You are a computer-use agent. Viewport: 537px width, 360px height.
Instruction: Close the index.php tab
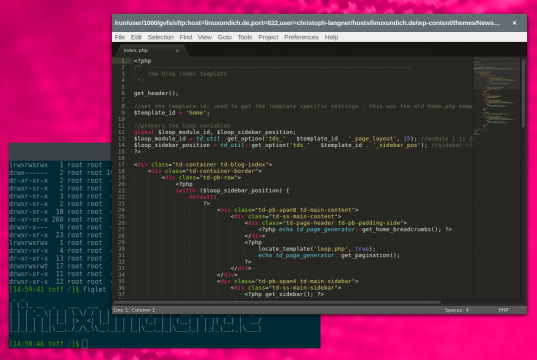(177, 51)
